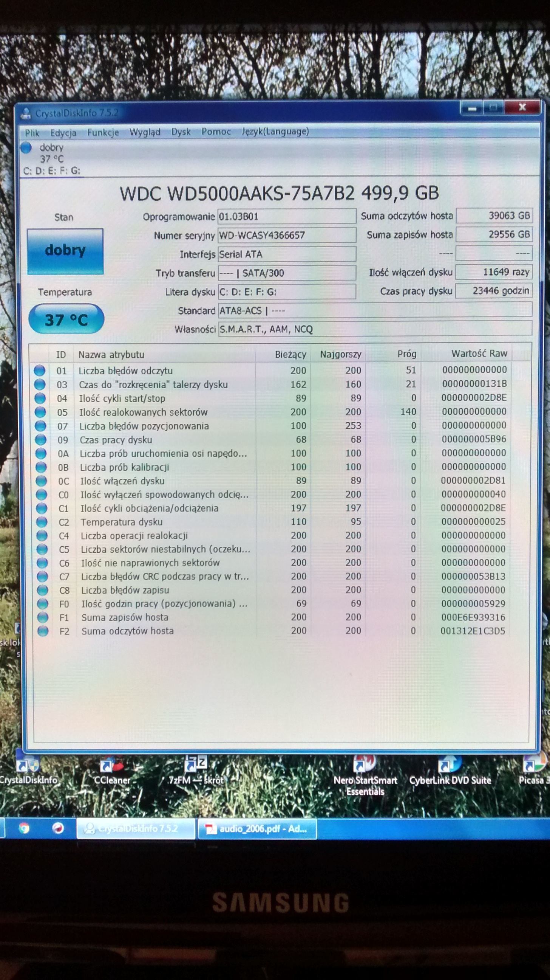Click the Czas pracy dysku value 23446 godzin

click(x=494, y=291)
